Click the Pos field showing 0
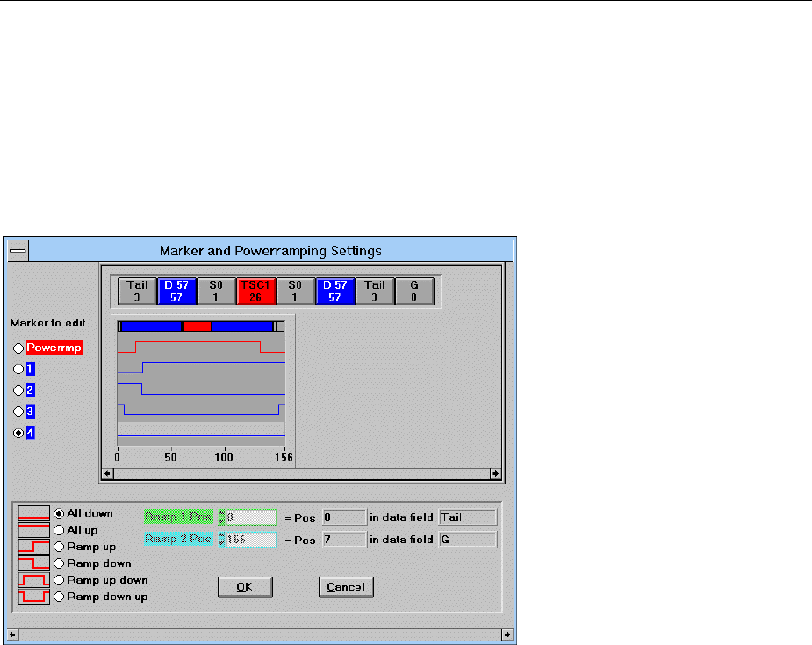Image resolution: width=812 pixels, height=645 pixels. [x=344, y=518]
